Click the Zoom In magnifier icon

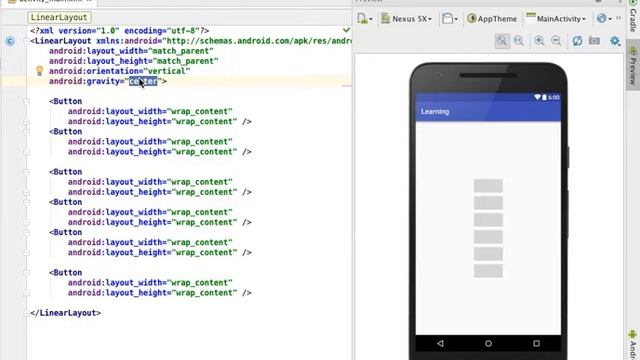point(539,41)
